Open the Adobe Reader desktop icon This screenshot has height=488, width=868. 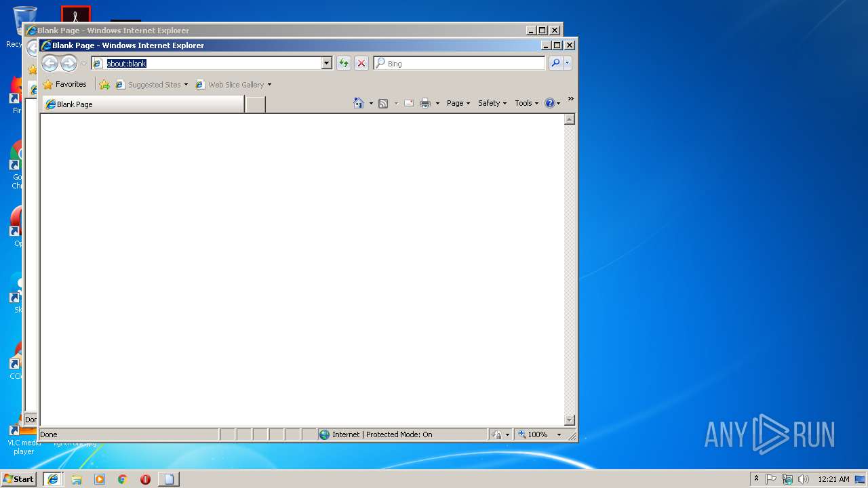(x=76, y=14)
